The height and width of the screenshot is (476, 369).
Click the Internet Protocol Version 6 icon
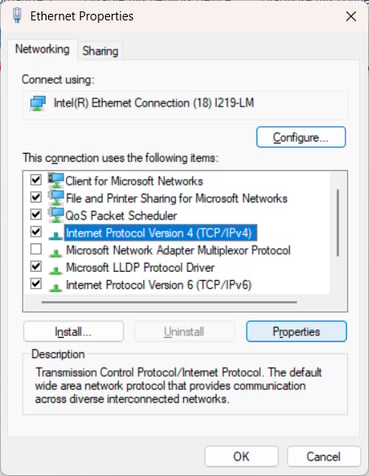pos(55,287)
